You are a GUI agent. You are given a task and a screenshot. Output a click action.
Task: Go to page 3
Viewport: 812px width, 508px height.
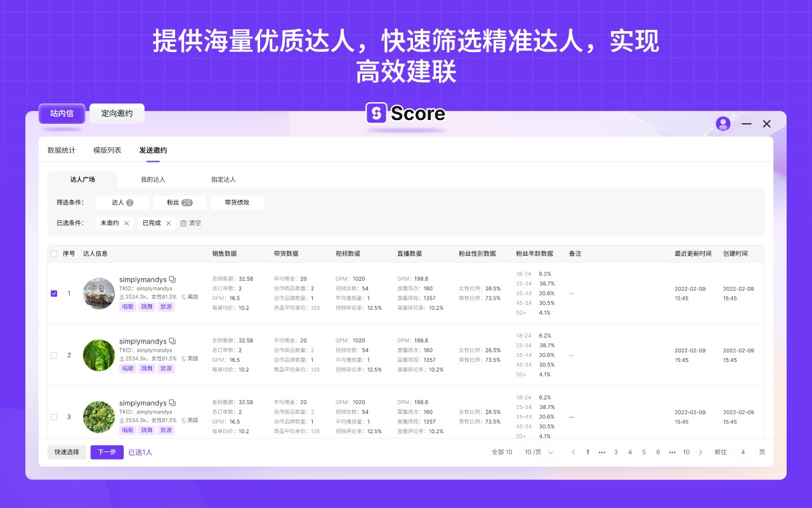pos(615,452)
